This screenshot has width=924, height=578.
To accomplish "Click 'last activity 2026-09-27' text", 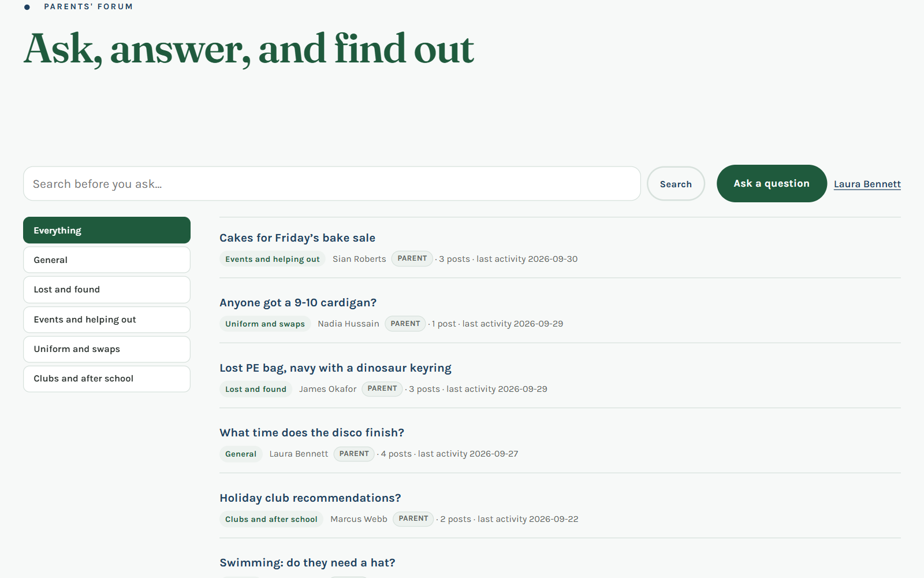I will point(468,454).
